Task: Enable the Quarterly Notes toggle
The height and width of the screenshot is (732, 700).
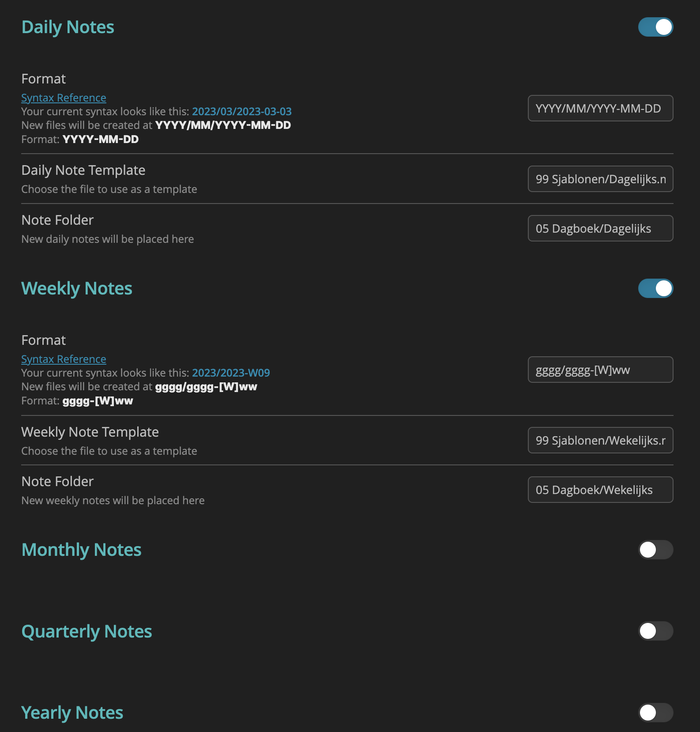Action: tap(655, 631)
